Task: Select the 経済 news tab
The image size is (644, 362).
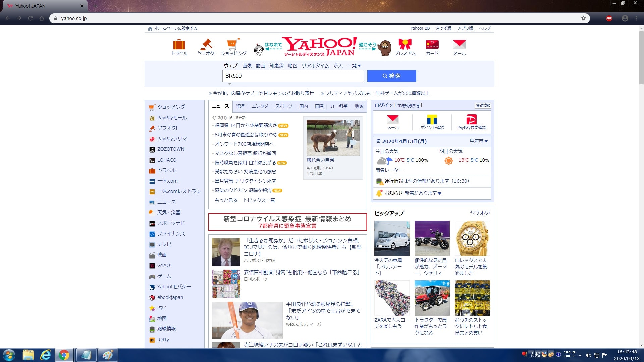Action: 240,106
